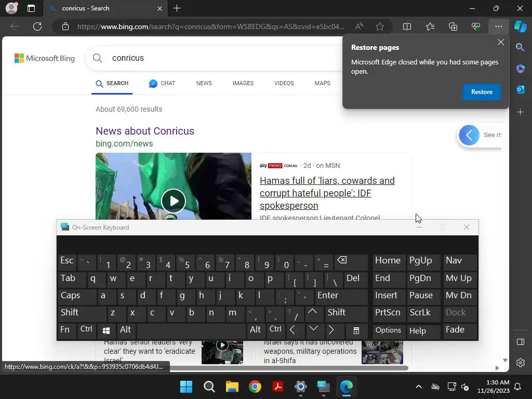
Task: Tap the space bar on keyboard
Action: (191, 330)
